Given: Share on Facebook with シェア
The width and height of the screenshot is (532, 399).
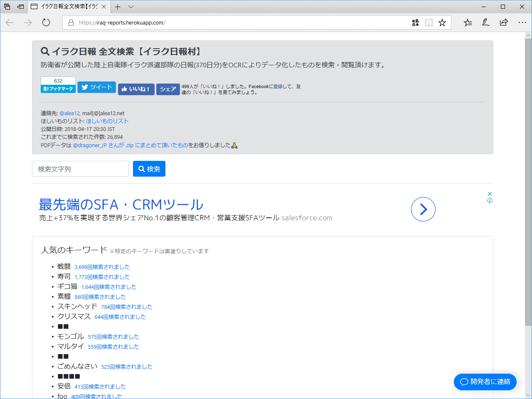Looking at the screenshot, I should point(168,89).
